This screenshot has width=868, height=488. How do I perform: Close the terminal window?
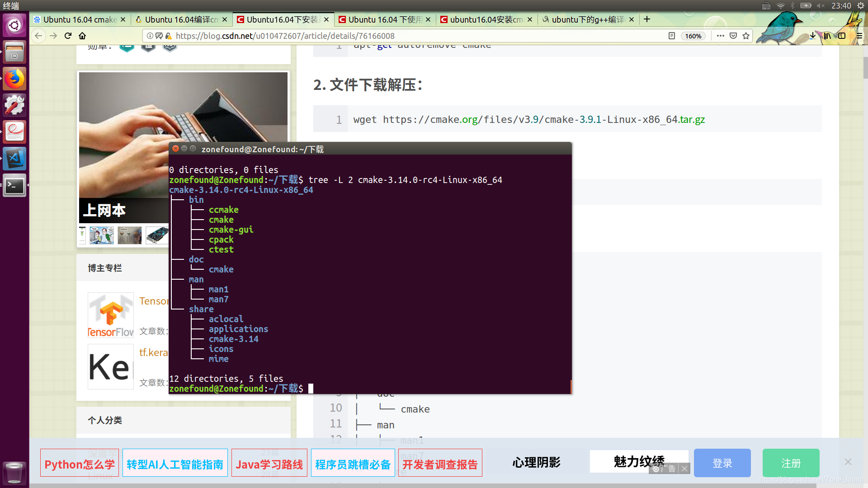(176, 148)
